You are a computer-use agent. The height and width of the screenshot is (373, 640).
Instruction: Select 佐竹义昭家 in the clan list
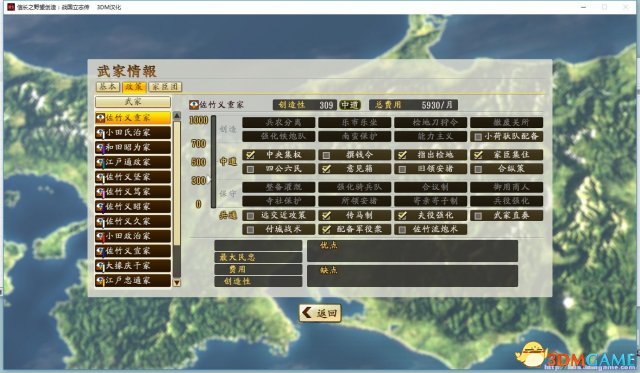click(x=133, y=206)
